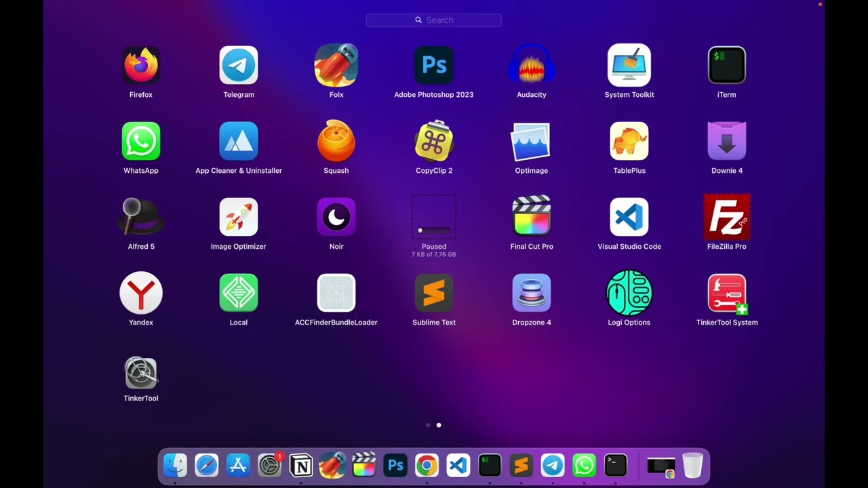
Task: Restore minimized Chrome window thumbnail in Dock
Action: (661, 467)
